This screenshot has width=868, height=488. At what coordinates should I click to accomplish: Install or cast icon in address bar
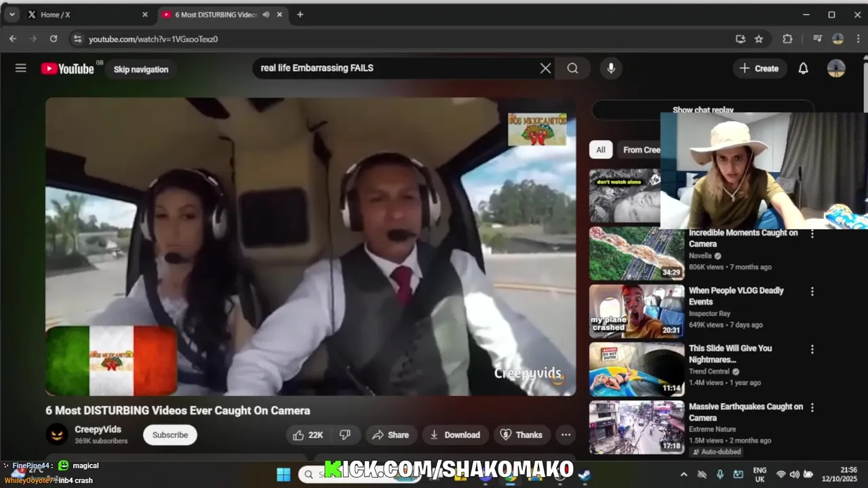pos(741,39)
